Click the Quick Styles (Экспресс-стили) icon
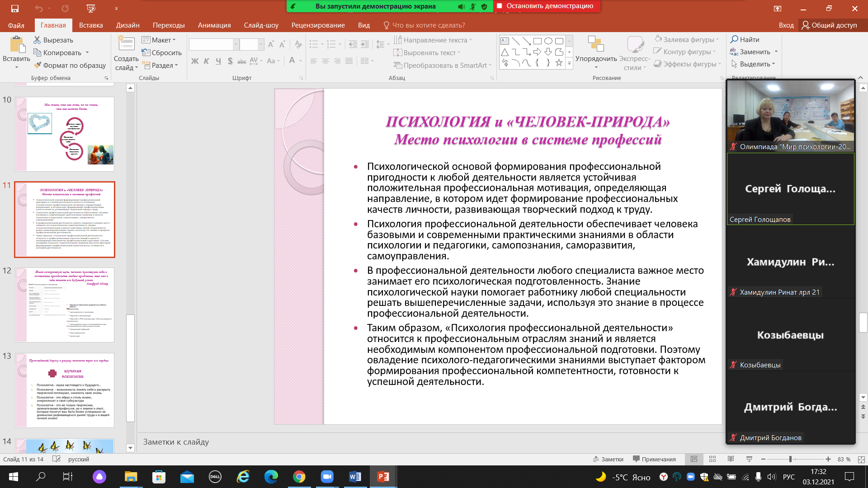 [635, 44]
